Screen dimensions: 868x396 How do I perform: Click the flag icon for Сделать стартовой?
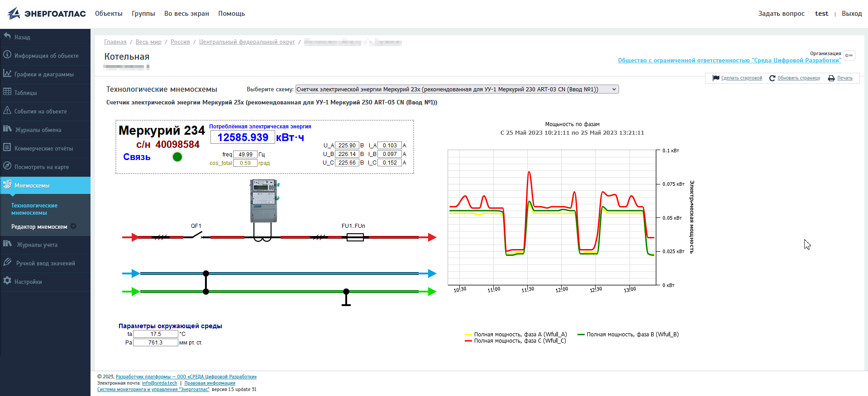point(715,78)
